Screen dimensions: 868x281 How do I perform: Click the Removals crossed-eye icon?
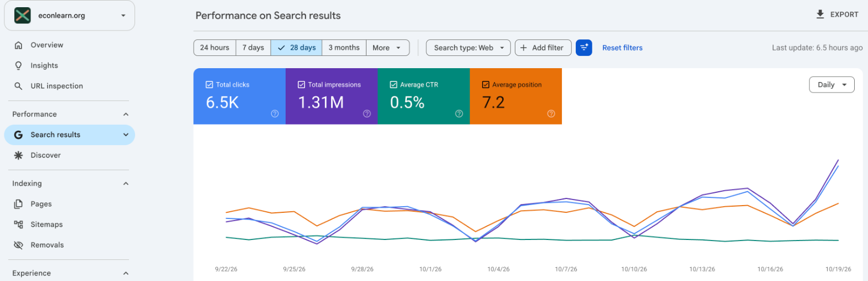click(19, 245)
